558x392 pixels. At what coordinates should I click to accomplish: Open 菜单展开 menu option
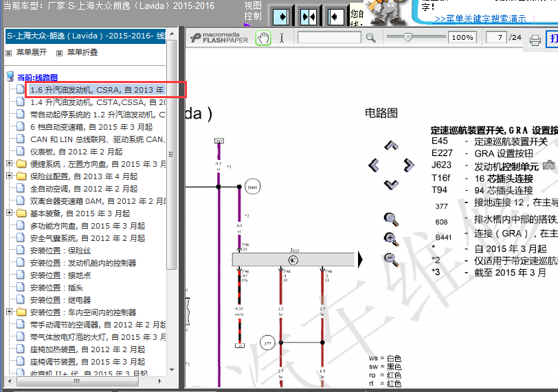[x=32, y=53]
